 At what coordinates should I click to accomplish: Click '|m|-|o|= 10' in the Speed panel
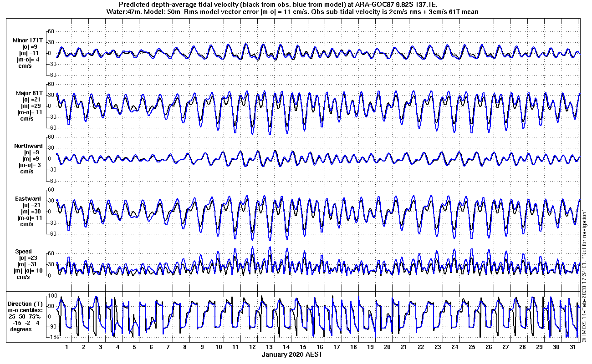tap(28, 271)
